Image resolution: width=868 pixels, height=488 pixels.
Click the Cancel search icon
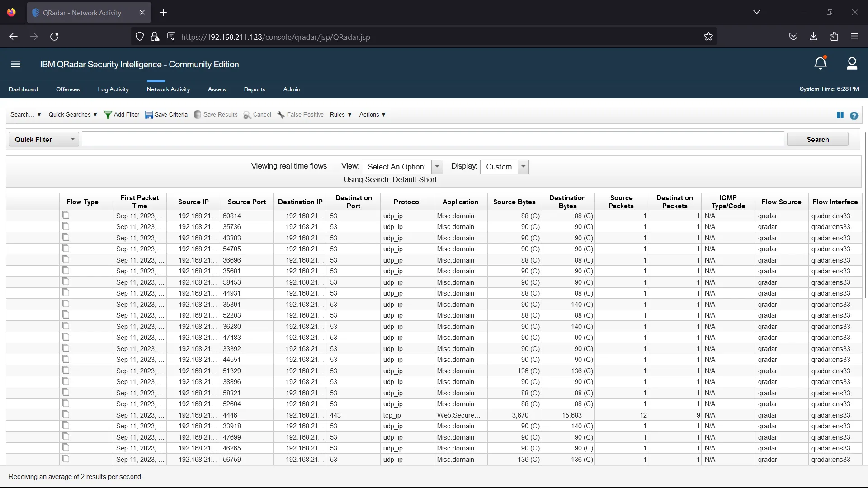click(247, 115)
